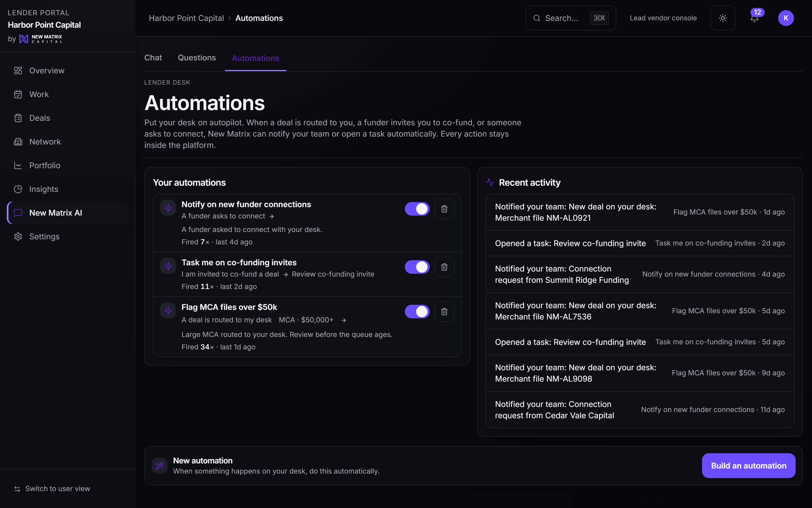The image size is (812, 508).
Task: Click the Network building icon
Action: [18, 142]
